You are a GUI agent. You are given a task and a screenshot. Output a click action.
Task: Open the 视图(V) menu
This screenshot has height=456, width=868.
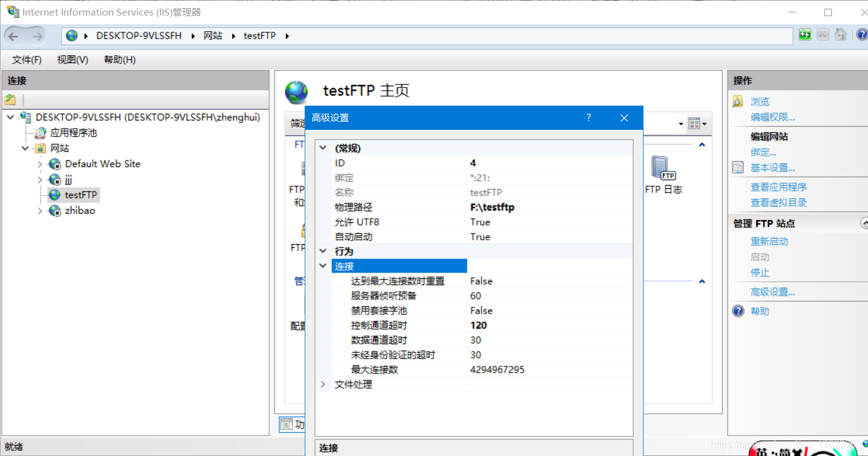click(x=73, y=60)
